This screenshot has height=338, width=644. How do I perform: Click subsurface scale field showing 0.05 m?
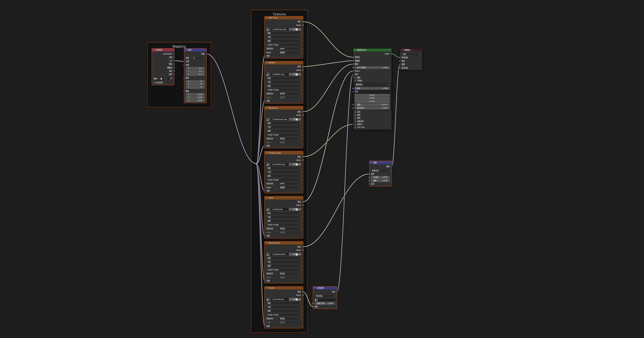pyautogui.click(x=372, y=105)
